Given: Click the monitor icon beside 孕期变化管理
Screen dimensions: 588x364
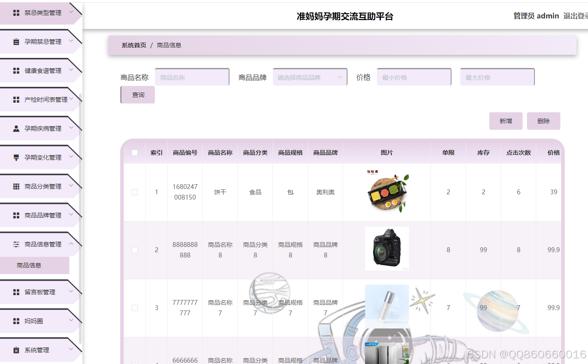Looking at the screenshot, I should tap(16, 157).
